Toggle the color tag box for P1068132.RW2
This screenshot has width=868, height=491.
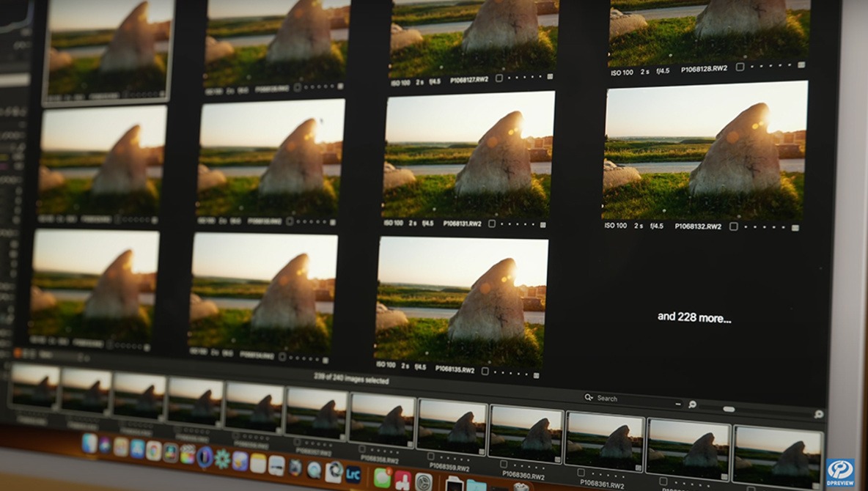(734, 226)
